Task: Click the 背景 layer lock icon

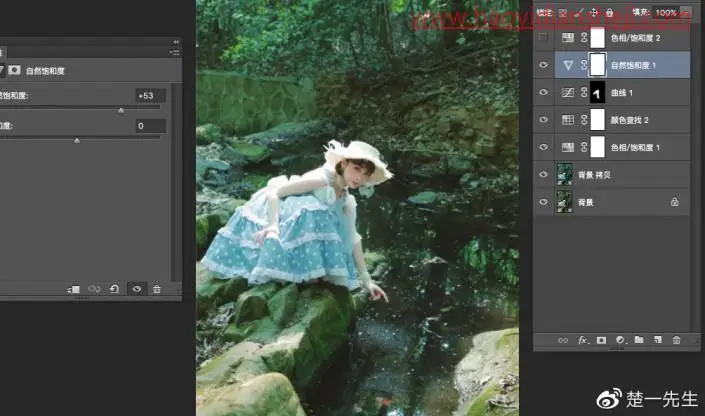Action: [x=674, y=202]
